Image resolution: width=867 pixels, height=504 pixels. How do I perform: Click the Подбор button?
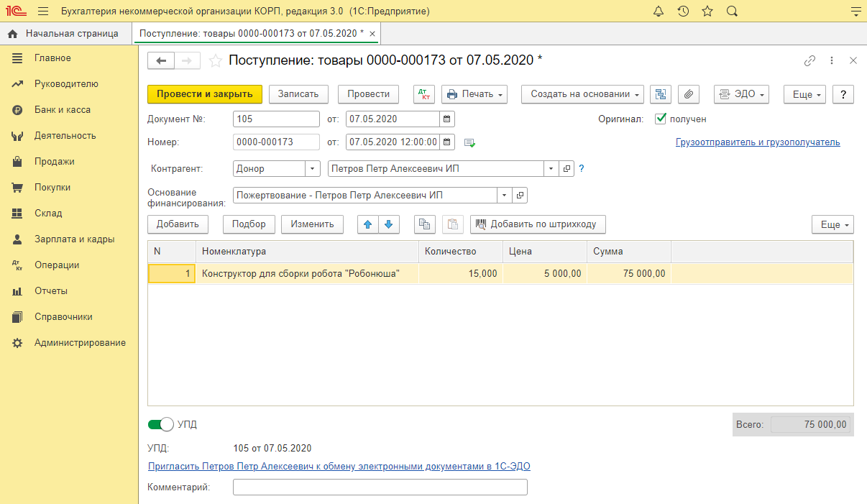pos(249,224)
